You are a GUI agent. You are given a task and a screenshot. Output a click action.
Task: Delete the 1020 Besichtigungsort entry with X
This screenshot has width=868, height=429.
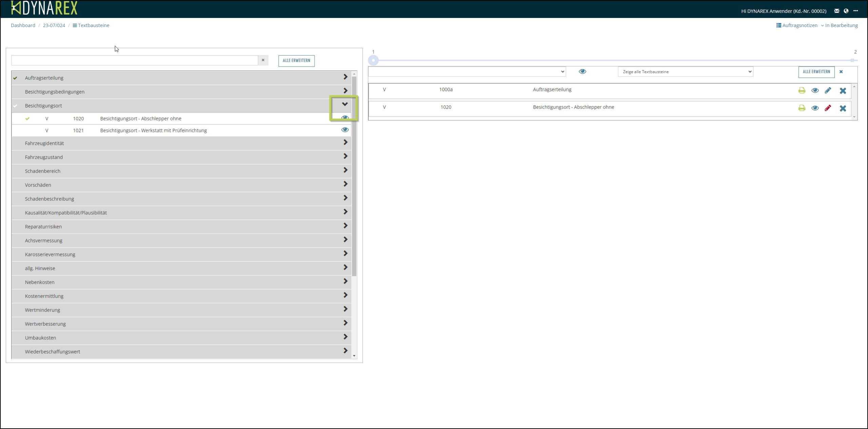[843, 108]
